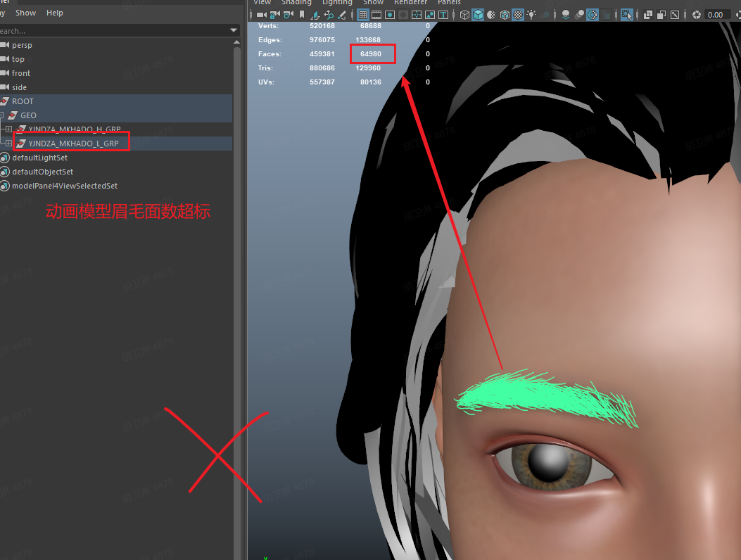Expand the YJNDZA_MKHADO_H_GRP tree node
The height and width of the screenshot is (560, 741).
pyautogui.click(x=8, y=129)
